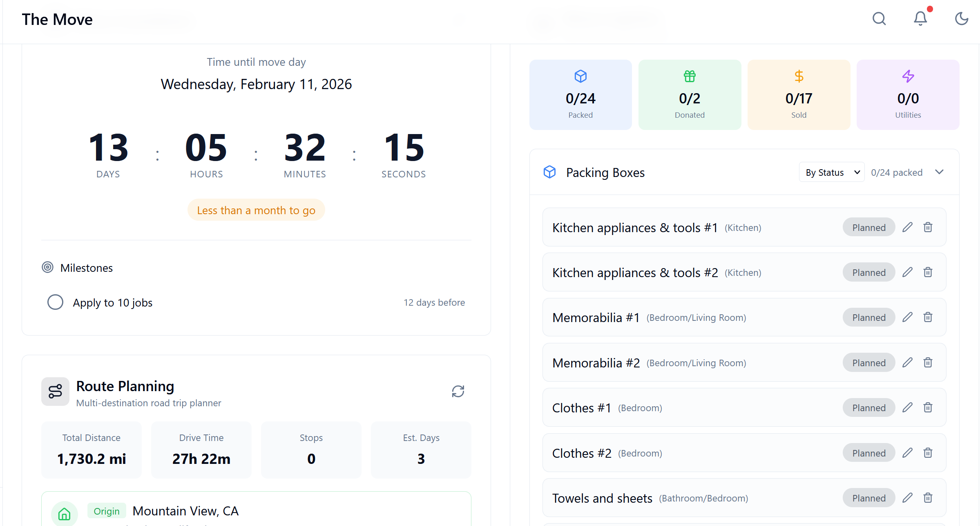Open the By Status sort dropdown
This screenshot has width=980, height=526.
point(831,172)
